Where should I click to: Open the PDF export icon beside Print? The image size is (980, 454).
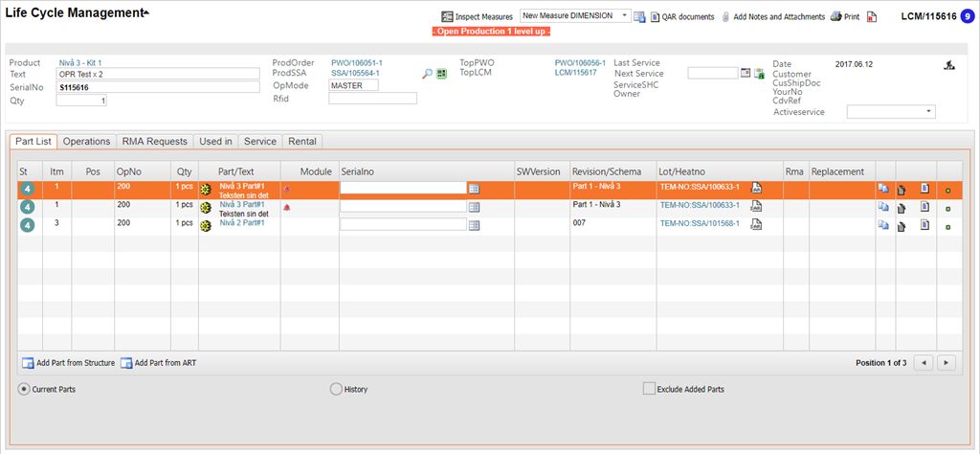click(872, 17)
